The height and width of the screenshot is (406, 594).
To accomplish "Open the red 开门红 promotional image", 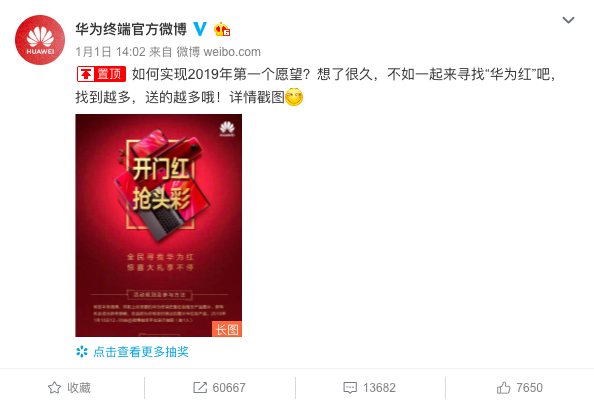I will point(158,225).
